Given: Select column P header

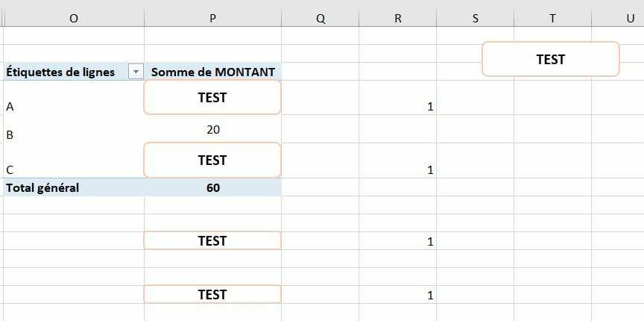Looking at the screenshot, I should pyautogui.click(x=212, y=19).
